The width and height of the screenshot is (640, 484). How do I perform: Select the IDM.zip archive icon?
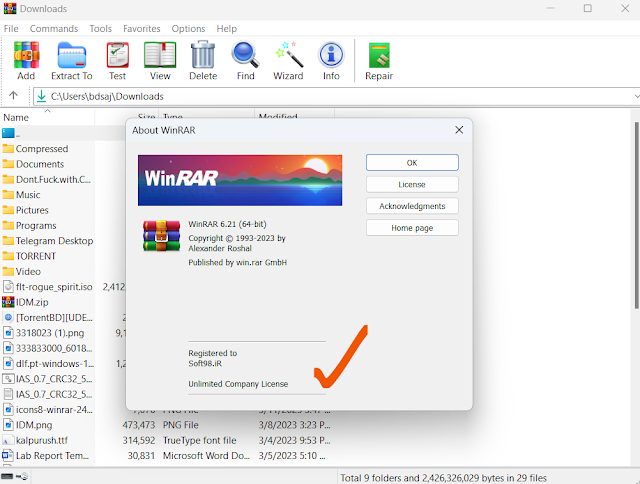(8, 302)
